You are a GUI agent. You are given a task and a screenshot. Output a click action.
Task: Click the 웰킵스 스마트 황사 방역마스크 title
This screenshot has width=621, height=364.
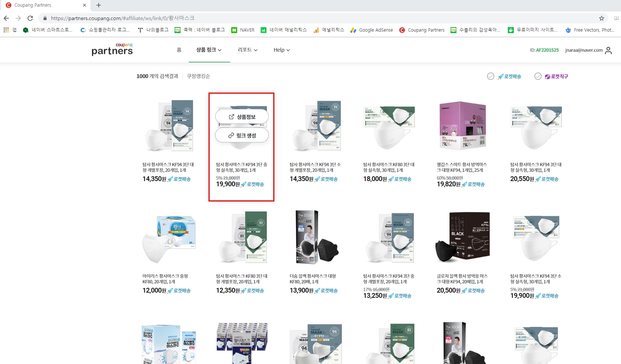[462, 167]
